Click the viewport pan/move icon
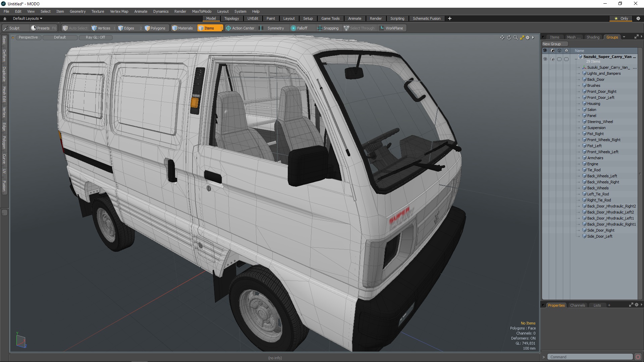This screenshot has width=644, height=362. tap(502, 38)
